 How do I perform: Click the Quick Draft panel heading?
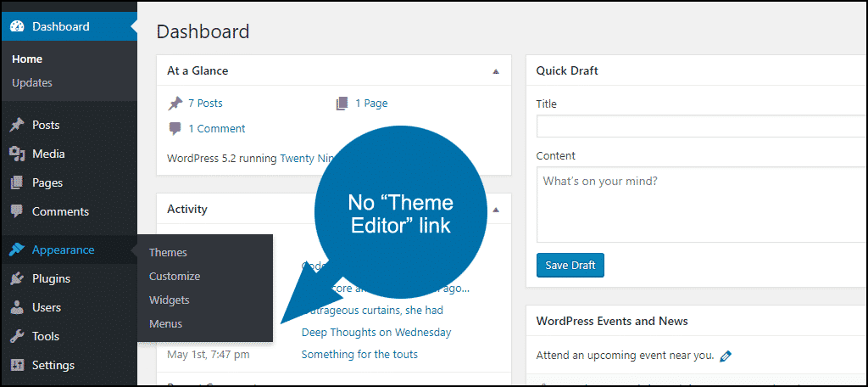click(x=567, y=71)
